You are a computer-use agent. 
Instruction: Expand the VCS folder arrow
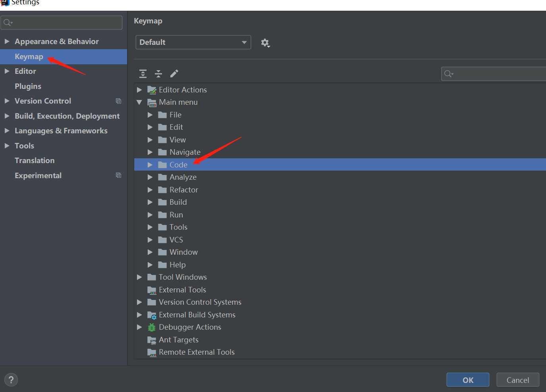pyautogui.click(x=150, y=240)
